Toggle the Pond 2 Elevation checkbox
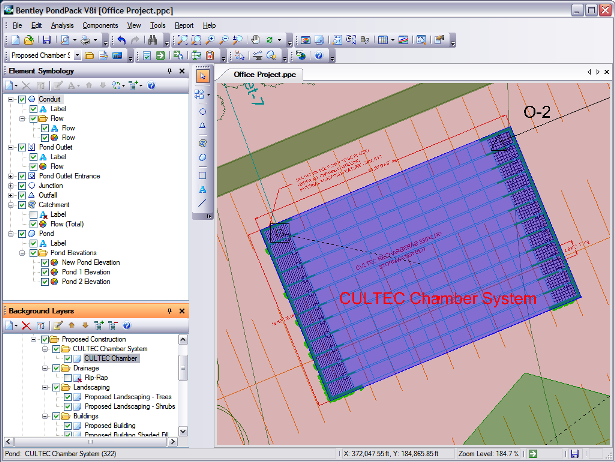The image size is (615, 462). 45,282
